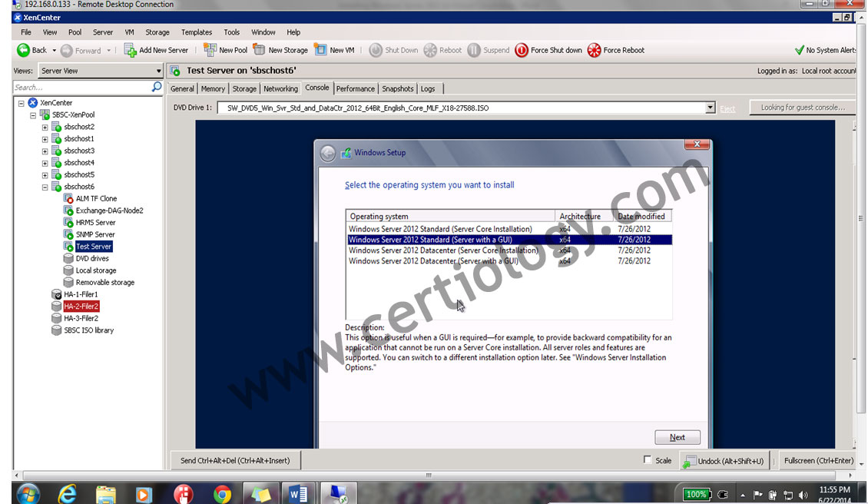Select Windows Server 2012 Datacenter Server Core

(x=509, y=250)
